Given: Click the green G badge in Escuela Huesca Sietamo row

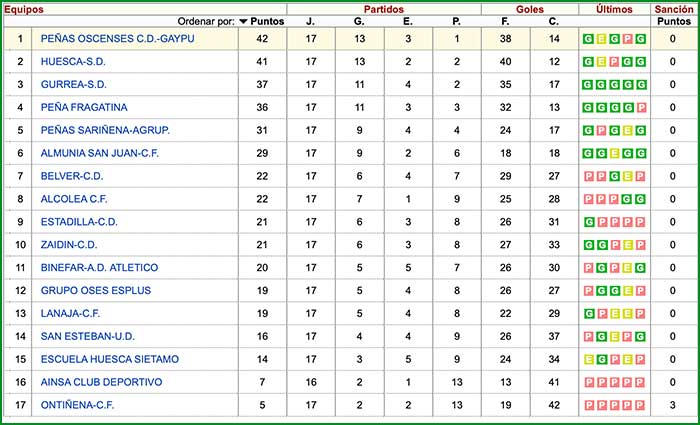Looking at the screenshot, I should (601, 359).
